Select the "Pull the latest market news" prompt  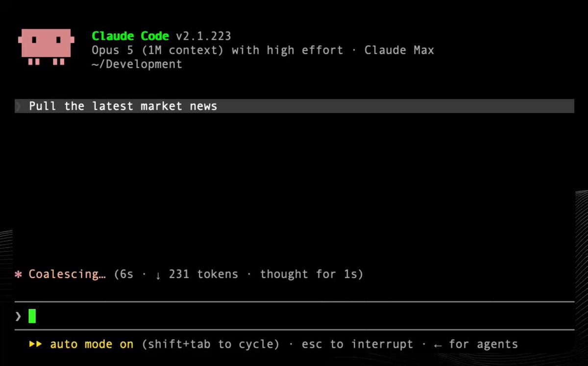(x=123, y=106)
